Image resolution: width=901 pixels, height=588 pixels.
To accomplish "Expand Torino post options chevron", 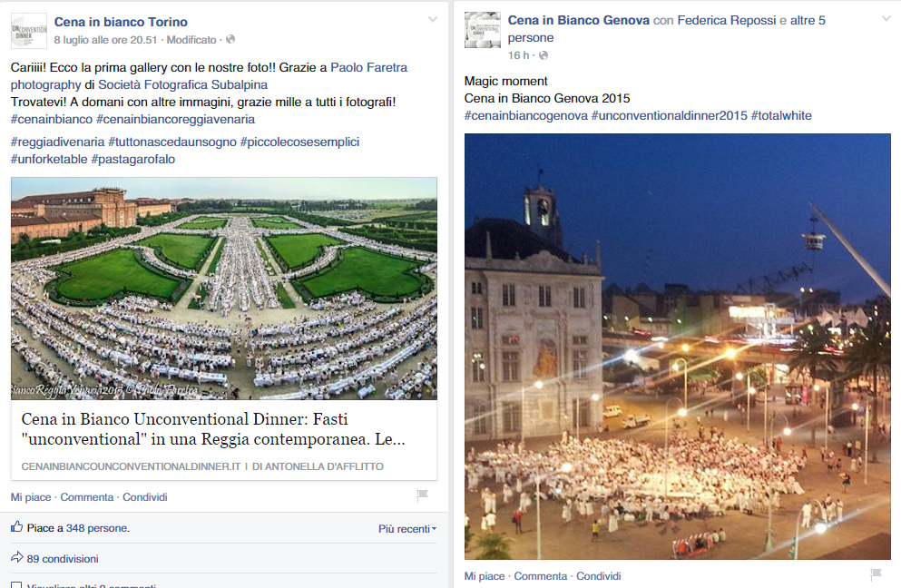I will [433, 20].
